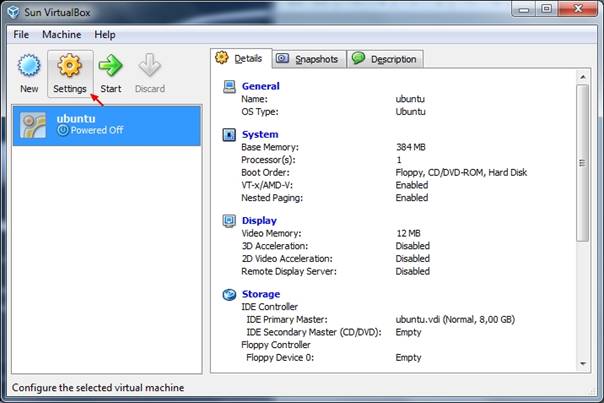The height and width of the screenshot is (403, 604).
Task: Close the Sun VirtualBox window
Action: click(x=577, y=9)
